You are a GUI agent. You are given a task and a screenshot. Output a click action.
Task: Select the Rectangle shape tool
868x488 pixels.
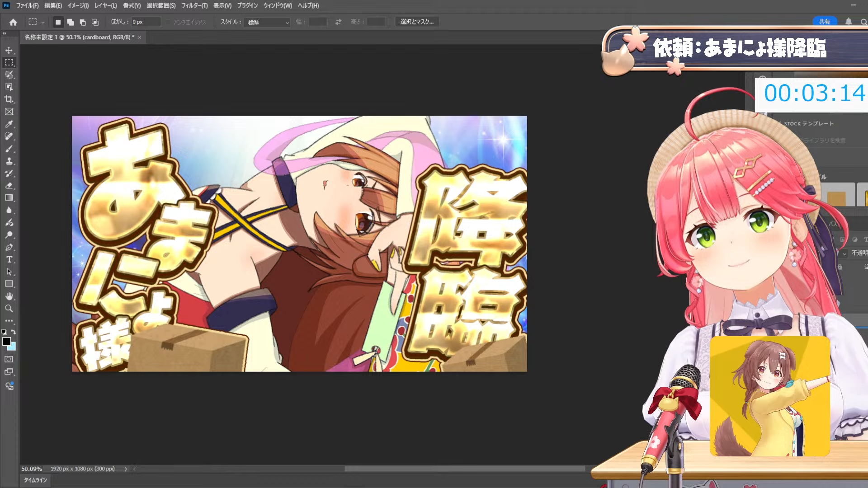click(9, 284)
